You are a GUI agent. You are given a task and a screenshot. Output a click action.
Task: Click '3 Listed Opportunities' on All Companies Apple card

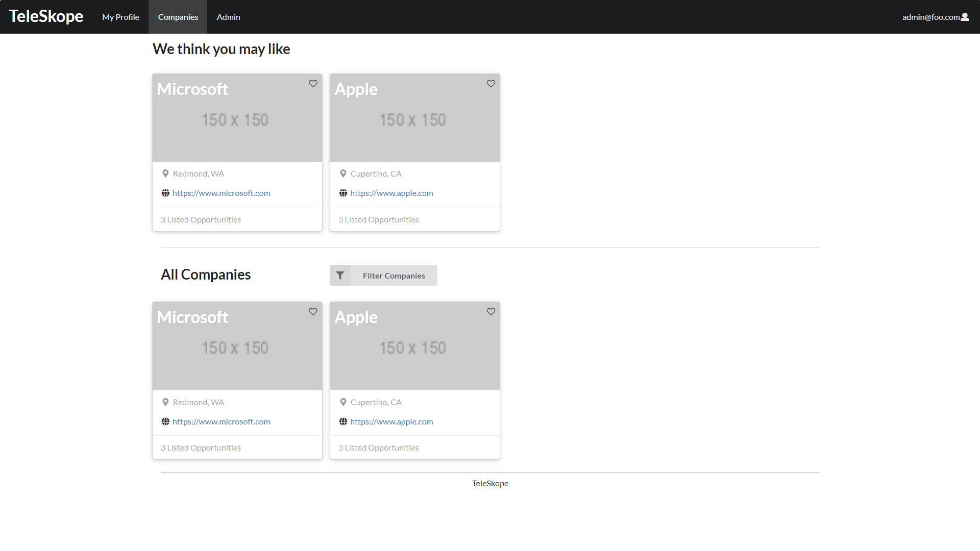point(378,447)
